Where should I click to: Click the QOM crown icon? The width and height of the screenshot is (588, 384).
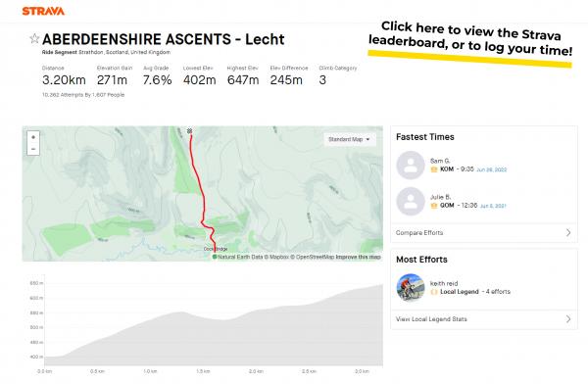(x=434, y=206)
